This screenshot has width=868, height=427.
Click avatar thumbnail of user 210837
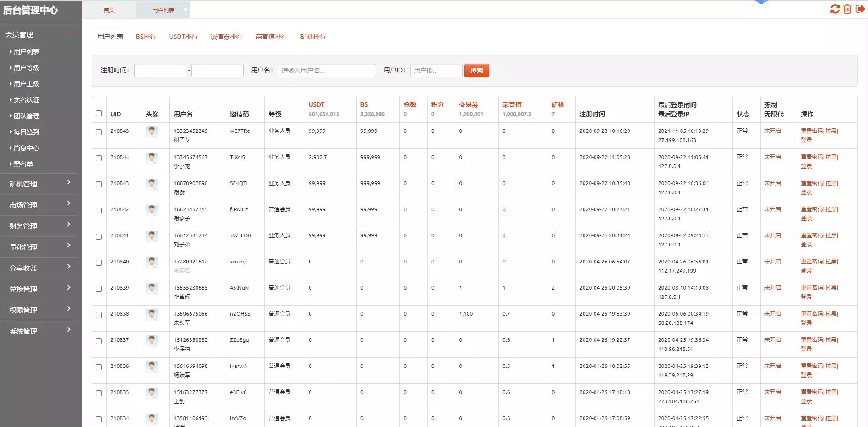pos(152,341)
